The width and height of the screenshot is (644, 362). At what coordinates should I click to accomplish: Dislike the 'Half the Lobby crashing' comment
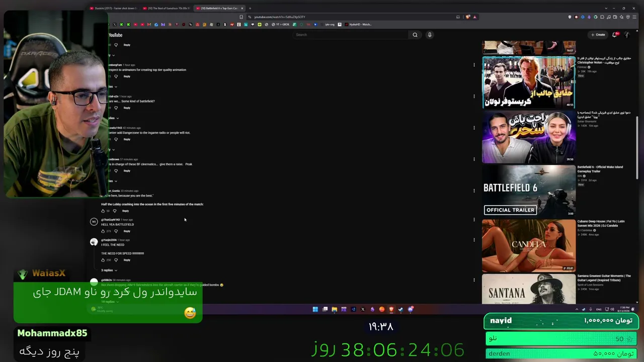point(115,211)
